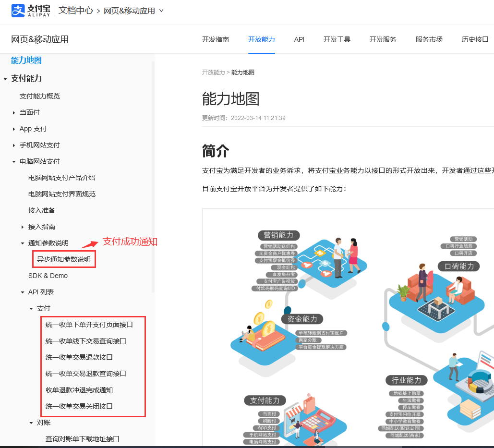Click the 资金能力 label in the map
Screen dimensions: 494x448
tap(302, 319)
